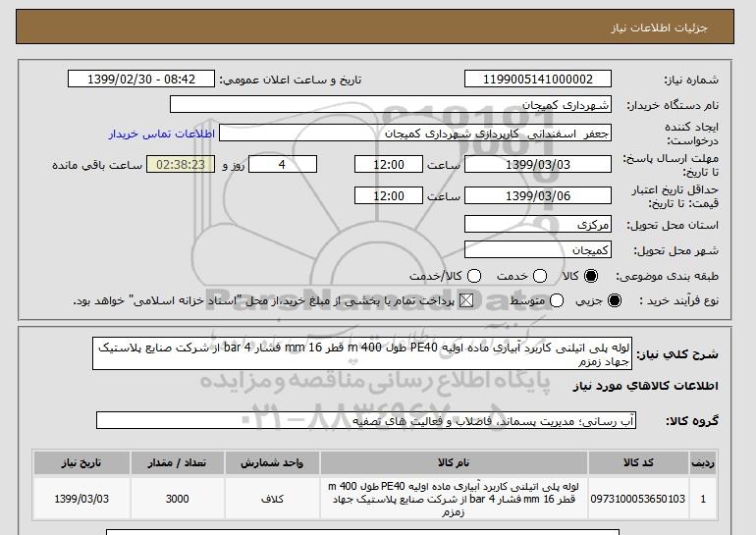This screenshot has width=756, height=535.
Task: Click the delivery city field کمیجان
Action: 538,250
